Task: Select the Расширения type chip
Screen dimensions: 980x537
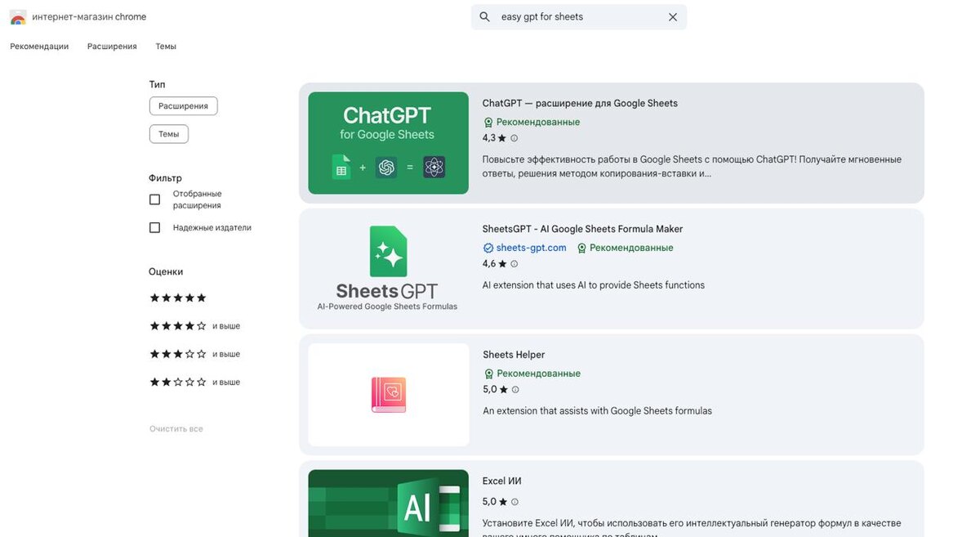Action: click(x=184, y=106)
